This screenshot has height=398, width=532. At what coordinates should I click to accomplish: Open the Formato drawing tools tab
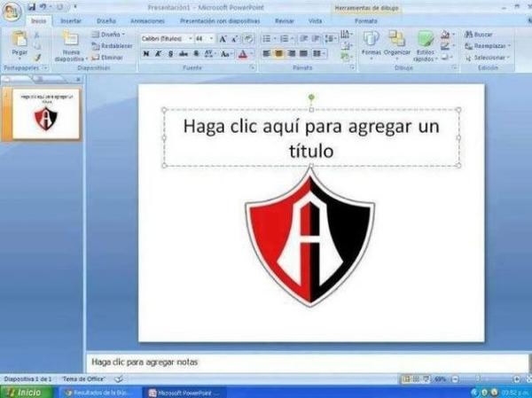[365, 21]
